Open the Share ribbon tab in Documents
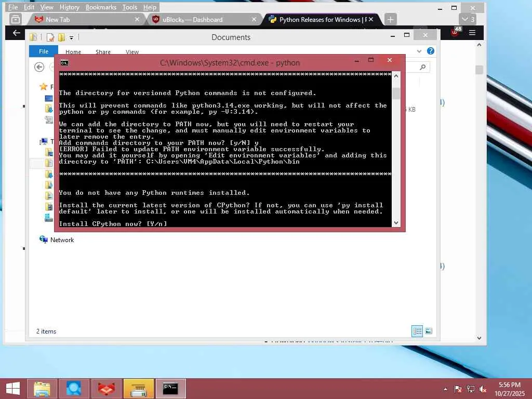This screenshot has width=532, height=399. click(103, 52)
